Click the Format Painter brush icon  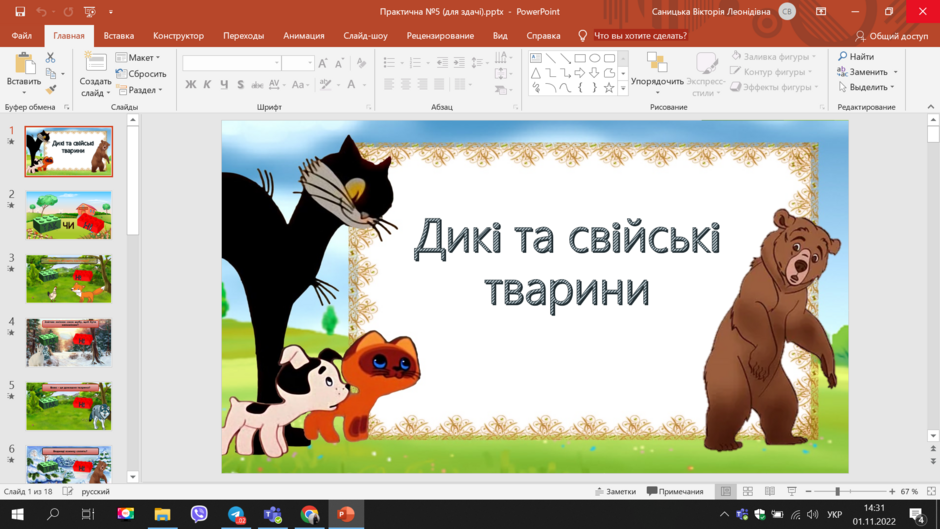click(x=51, y=89)
